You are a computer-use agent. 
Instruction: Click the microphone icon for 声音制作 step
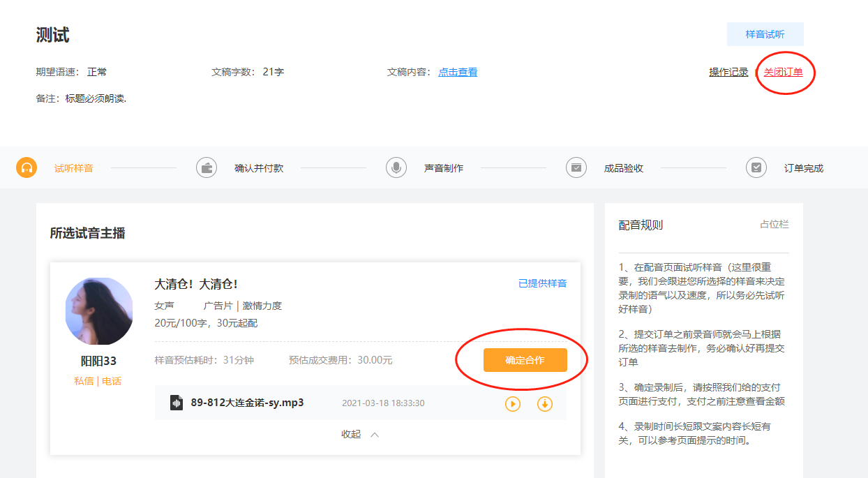(x=396, y=168)
